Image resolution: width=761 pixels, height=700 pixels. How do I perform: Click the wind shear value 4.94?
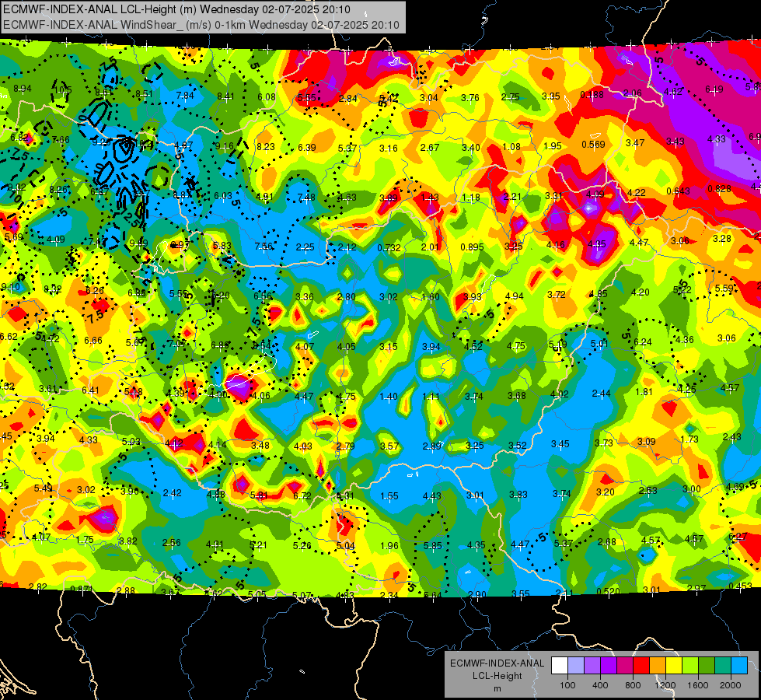click(515, 296)
